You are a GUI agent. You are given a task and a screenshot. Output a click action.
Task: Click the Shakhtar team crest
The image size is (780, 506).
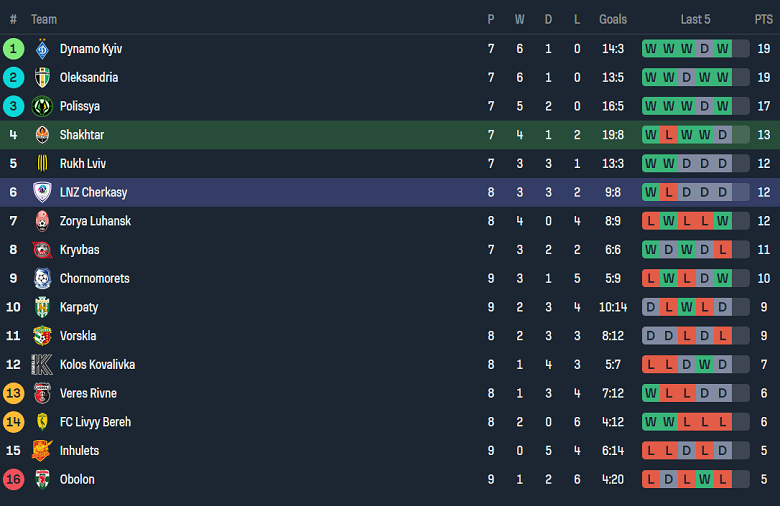(x=42, y=135)
